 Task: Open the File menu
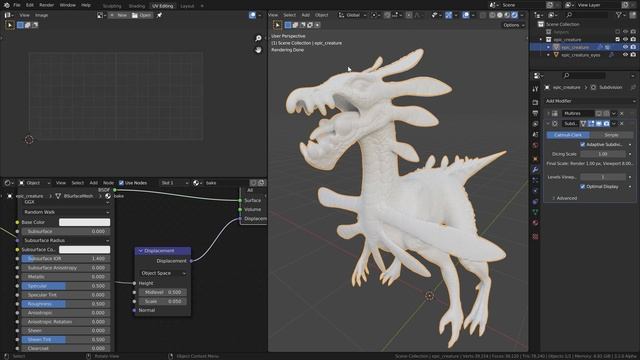coord(17,5)
